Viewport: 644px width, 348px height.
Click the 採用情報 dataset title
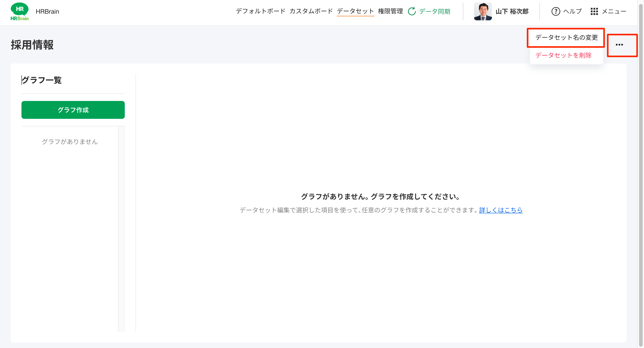[x=32, y=45]
